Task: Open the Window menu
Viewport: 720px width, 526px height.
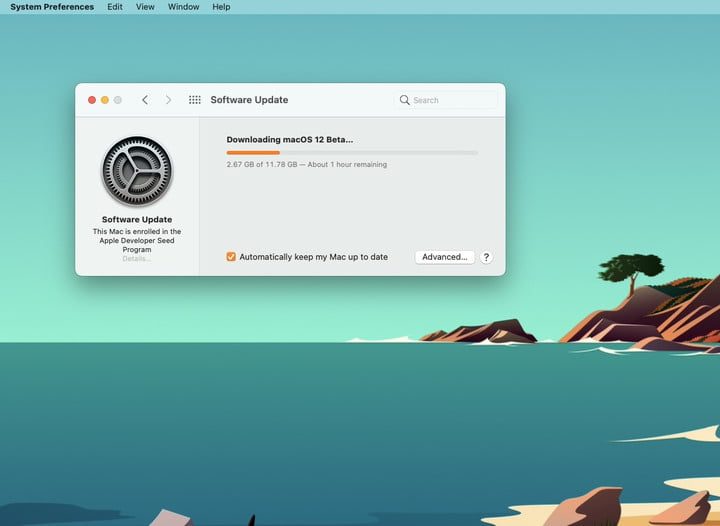Action: coord(183,7)
